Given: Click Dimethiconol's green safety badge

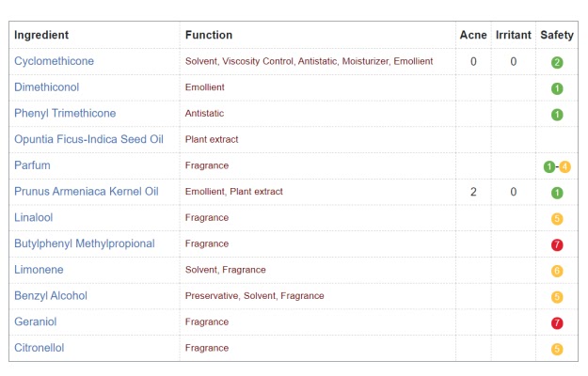Looking at the screenshot, I should [x=557, y=88].
